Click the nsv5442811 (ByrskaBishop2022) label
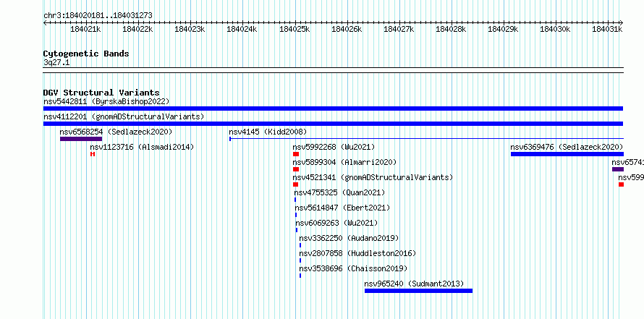 click(x=106, y=101)
